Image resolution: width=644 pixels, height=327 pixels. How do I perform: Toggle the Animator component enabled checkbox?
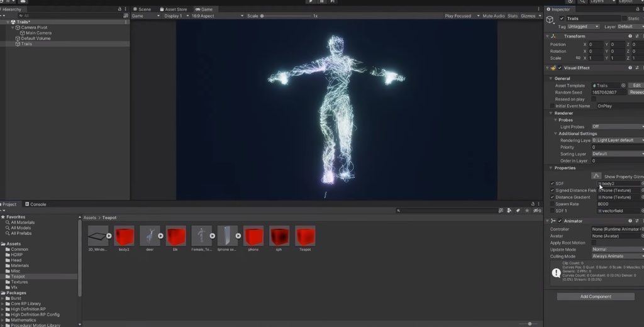click(x=560, y=221)
